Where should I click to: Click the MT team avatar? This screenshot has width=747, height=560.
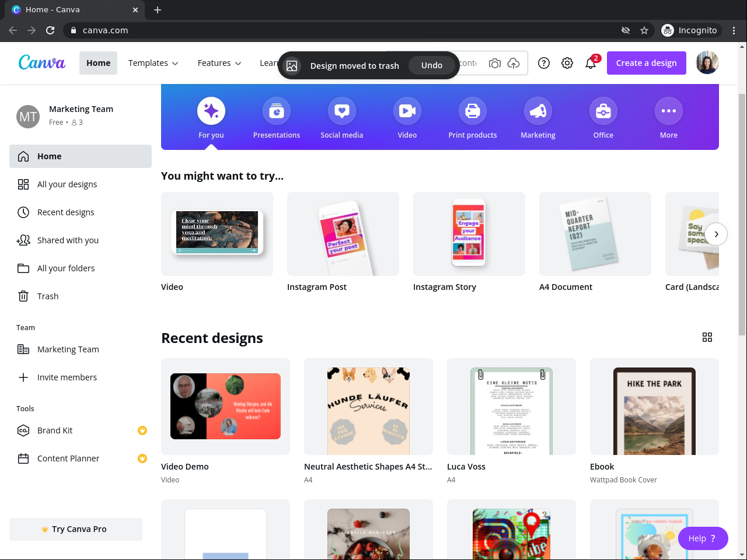[x=28, y=116]
